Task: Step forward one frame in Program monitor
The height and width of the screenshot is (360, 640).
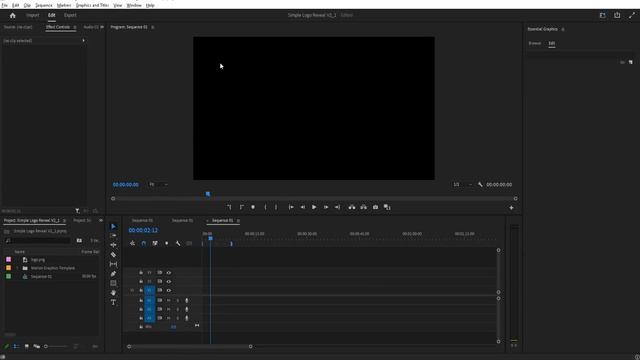Action: click(326, 207)
